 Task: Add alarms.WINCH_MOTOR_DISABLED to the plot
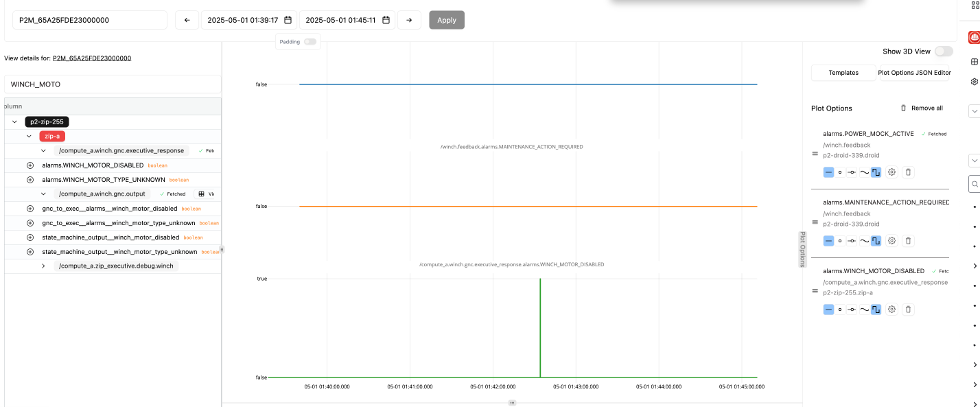(30, 165)
